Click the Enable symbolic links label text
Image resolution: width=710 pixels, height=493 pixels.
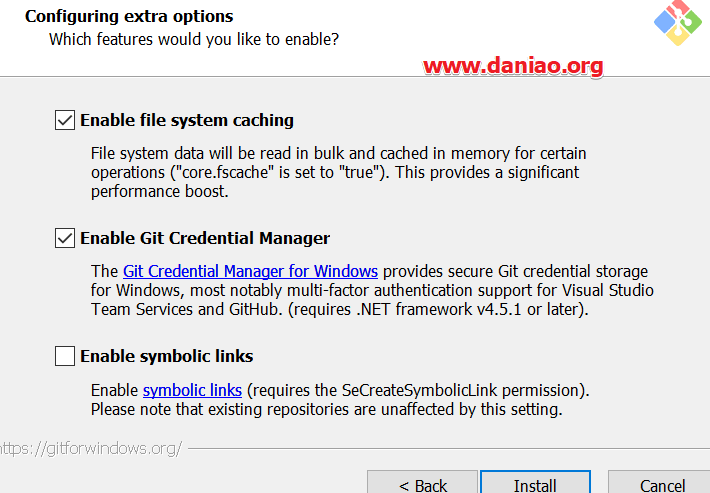point(167,356)
